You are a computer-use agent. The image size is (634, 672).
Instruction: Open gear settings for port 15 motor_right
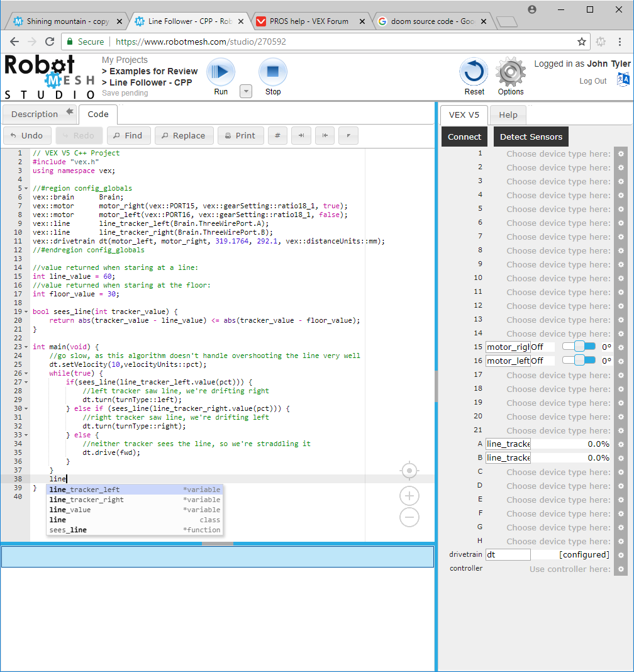621,348
